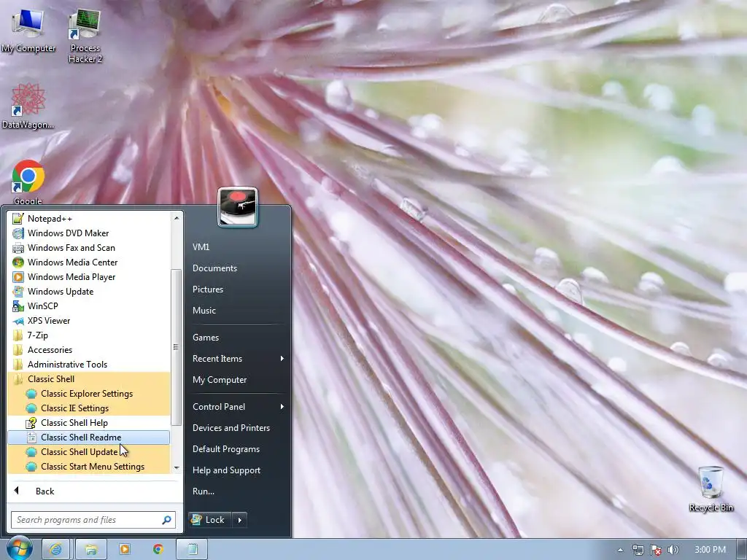The width and height of the screenshot is (747, 560).
Task: Open Devices and Printers
Action: pyautogui.click(x=238, y=428)
